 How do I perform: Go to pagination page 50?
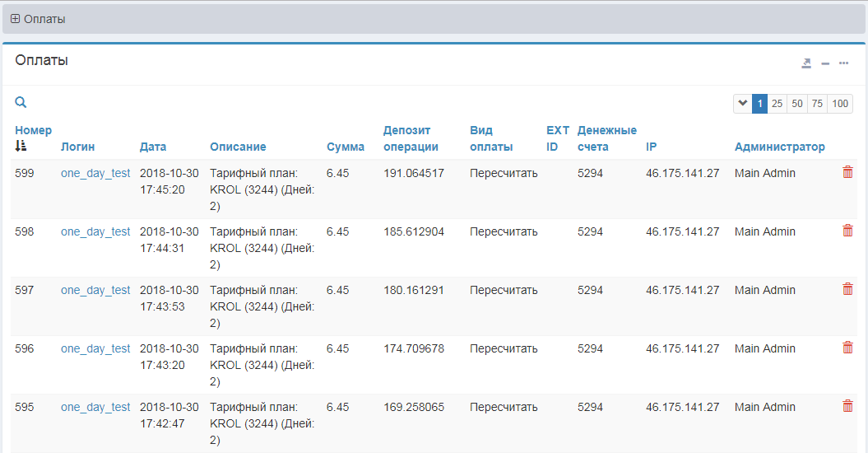click(796, 104)
